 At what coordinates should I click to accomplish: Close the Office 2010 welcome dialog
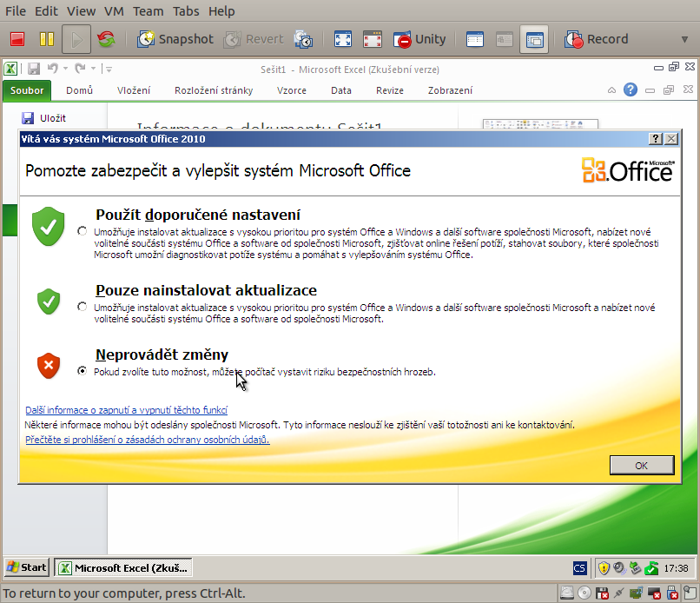click(671, 139)
